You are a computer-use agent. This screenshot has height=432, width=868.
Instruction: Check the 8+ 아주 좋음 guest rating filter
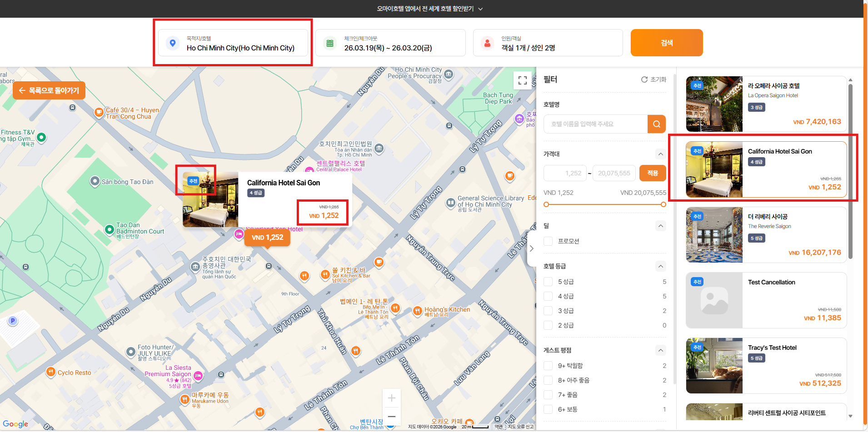click(548, 380)
